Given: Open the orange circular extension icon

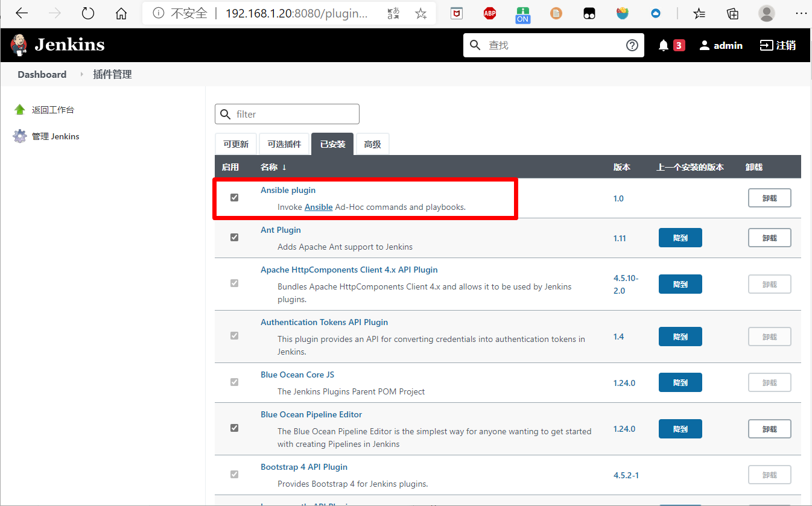Looking at the screenshot, I should pos(556,13).
